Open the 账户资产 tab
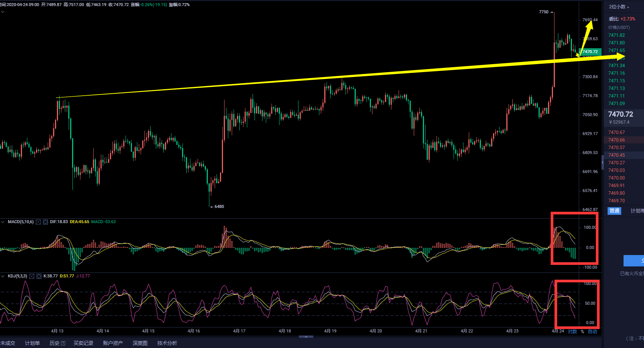The height and width of the screenshot is (348, 644). tap(113, 343)
